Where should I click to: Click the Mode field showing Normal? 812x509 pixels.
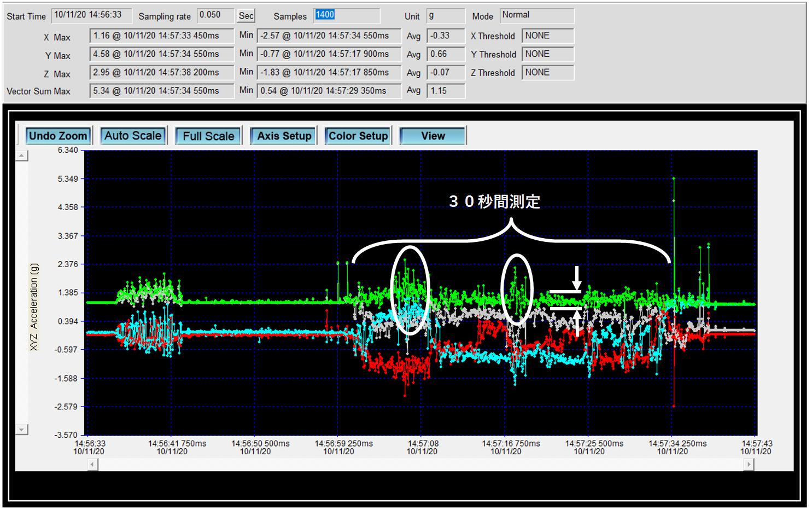[537, 16]
